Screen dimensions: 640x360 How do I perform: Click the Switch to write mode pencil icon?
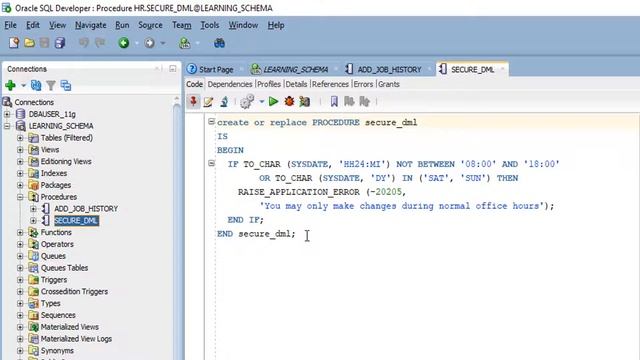[x=208, y=102]
